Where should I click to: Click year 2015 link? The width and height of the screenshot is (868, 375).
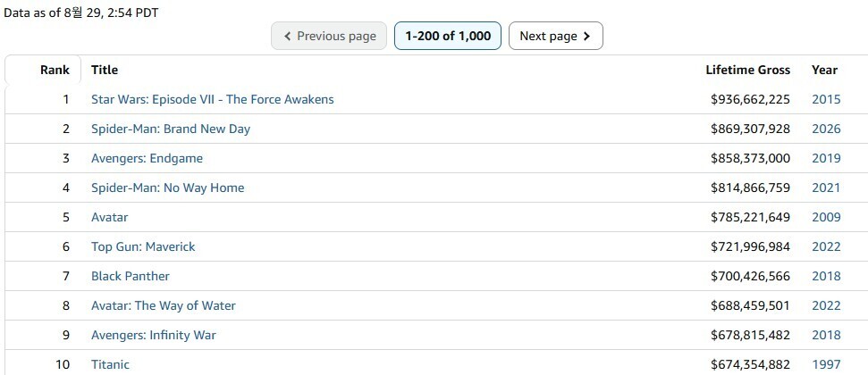[826, 100]
